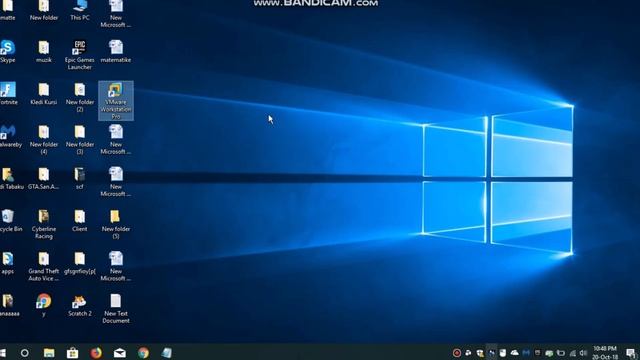Open the OneDrive cloud tray icon
Image resolution: width=640 pixels, height=360 pixels.
(514, 353)
